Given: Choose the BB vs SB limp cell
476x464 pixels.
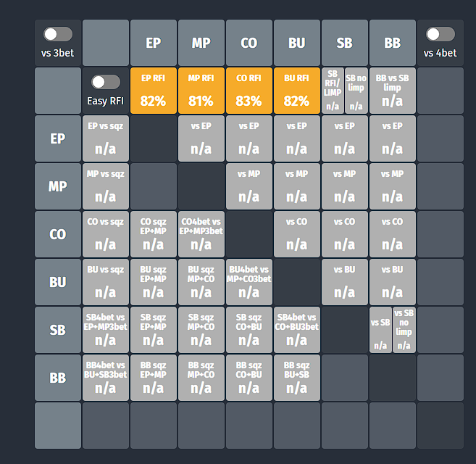Looking at the screenshot, I should tap(393, 91).
